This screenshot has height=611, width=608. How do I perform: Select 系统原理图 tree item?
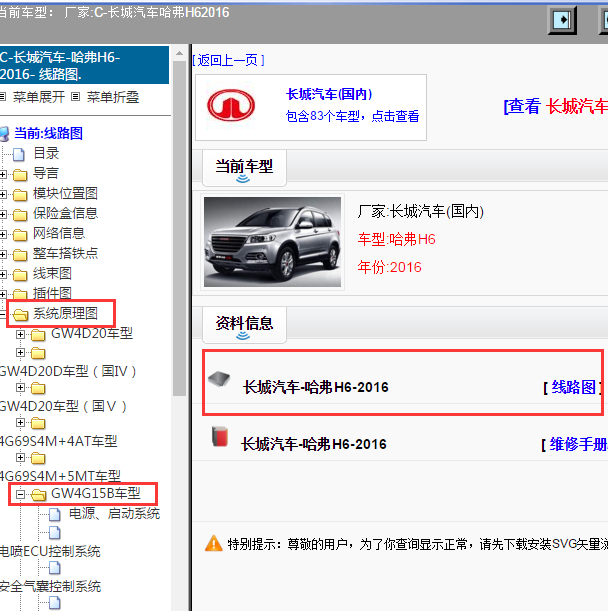click(65, 313)
